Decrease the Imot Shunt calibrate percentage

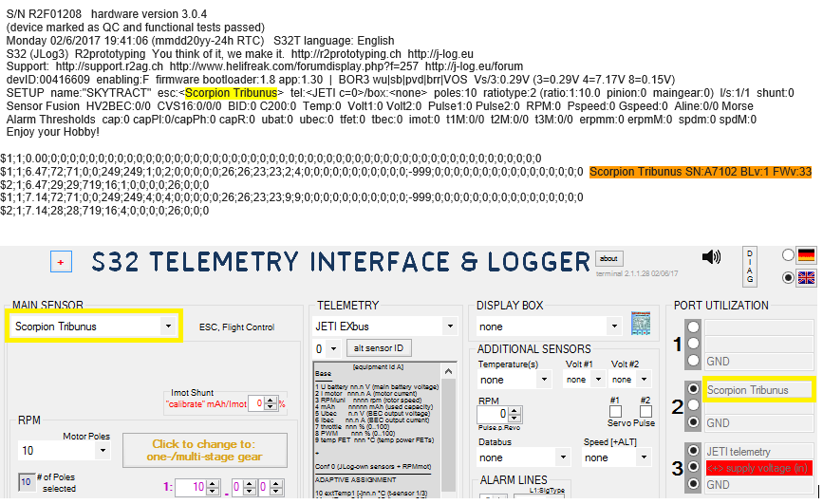click(271, 407)
